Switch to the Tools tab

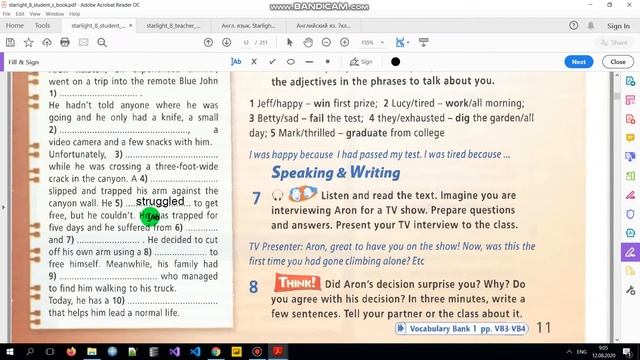click(42, 25)
